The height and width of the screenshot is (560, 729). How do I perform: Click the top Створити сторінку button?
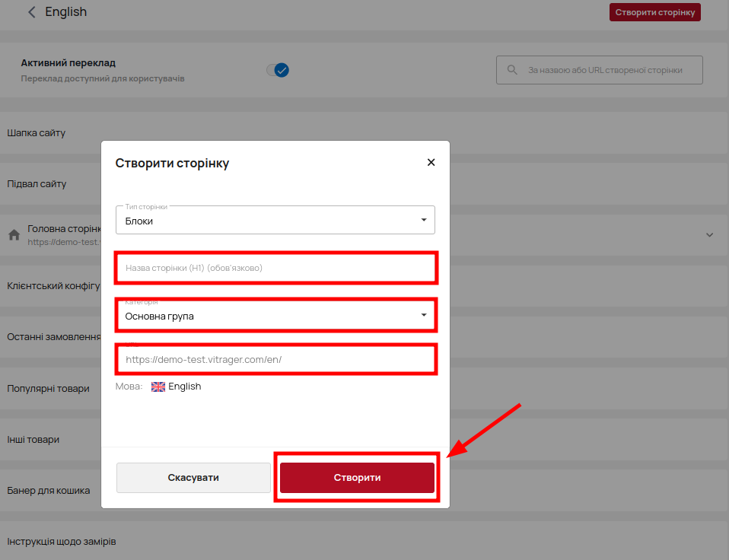tap(654, 12)
